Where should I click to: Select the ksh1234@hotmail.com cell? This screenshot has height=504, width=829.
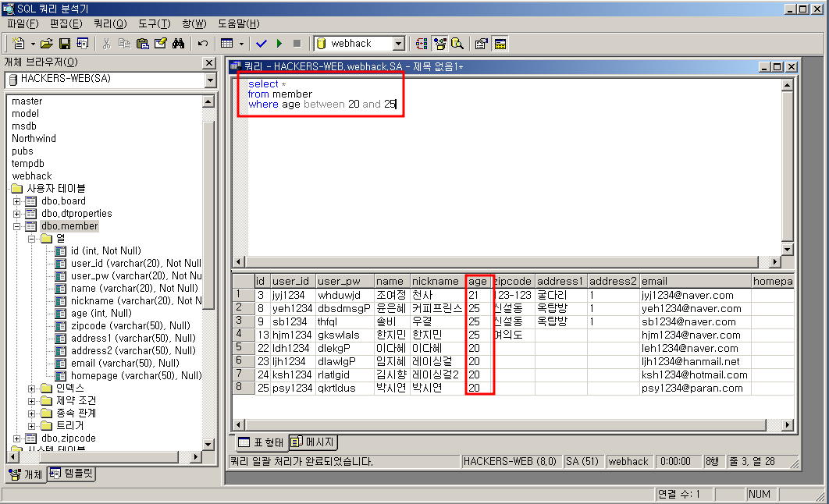[x=696, y=375]
